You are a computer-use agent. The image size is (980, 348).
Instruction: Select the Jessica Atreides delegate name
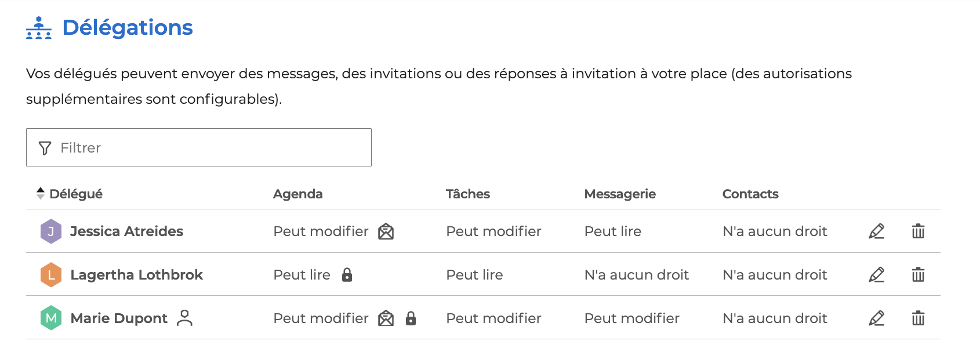click(126, 231)
